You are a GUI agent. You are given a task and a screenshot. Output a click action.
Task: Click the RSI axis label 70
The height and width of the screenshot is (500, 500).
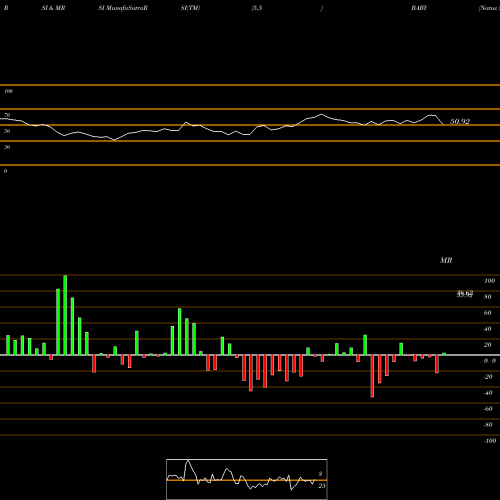point(7,115)
